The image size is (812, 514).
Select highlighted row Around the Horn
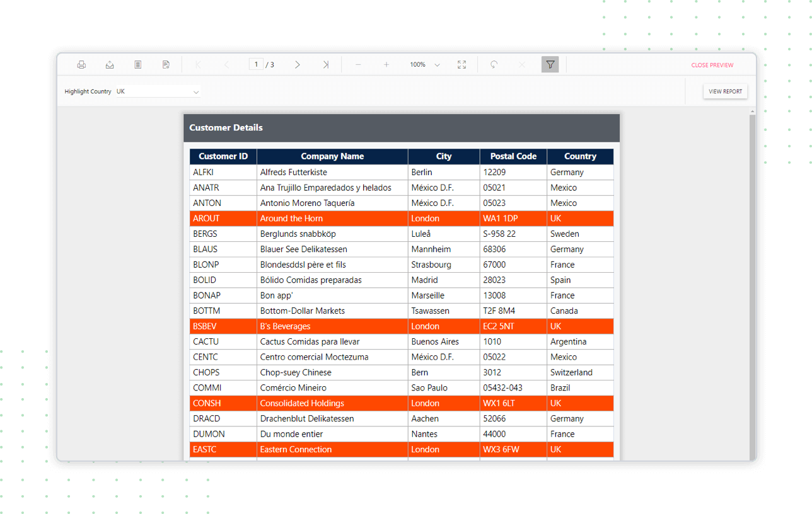coord(332,219)
